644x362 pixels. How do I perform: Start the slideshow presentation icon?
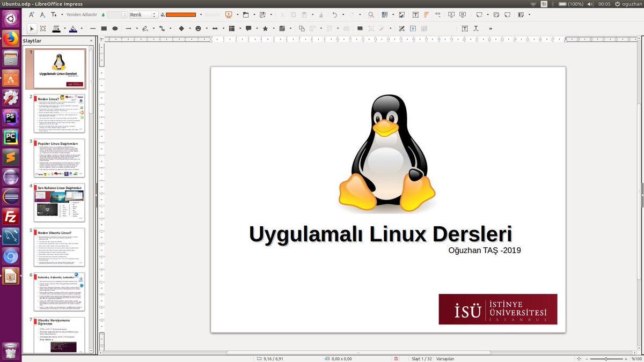pyautogui.click(x=228, y=14)
